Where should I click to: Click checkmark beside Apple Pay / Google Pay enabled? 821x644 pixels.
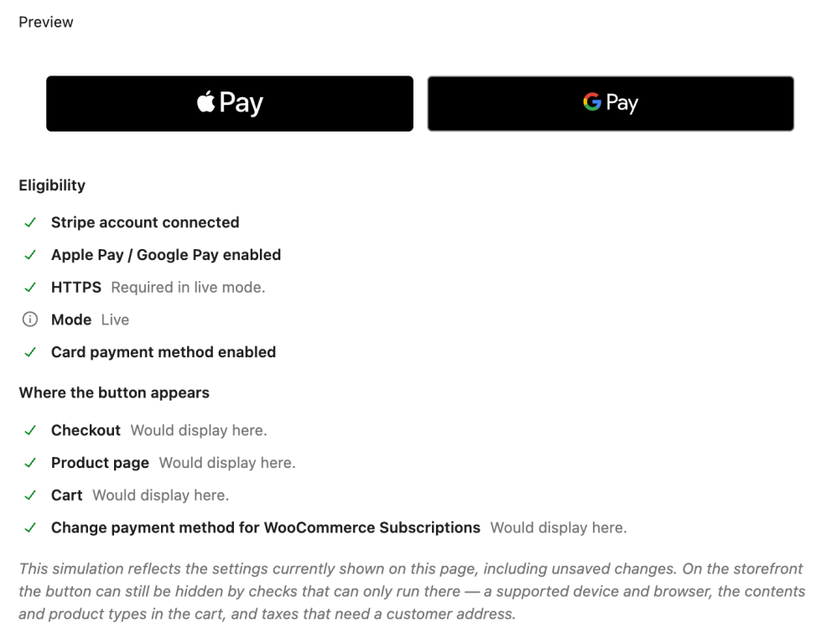click(x=30, y=255)
